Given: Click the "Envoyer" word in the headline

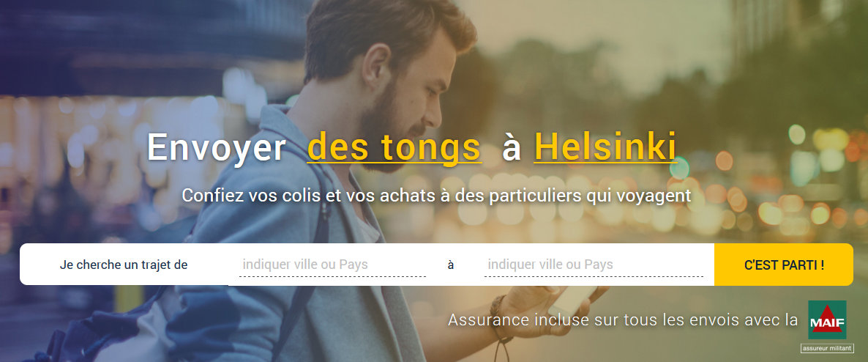Looking at the screenshot, I should (217, 149).
